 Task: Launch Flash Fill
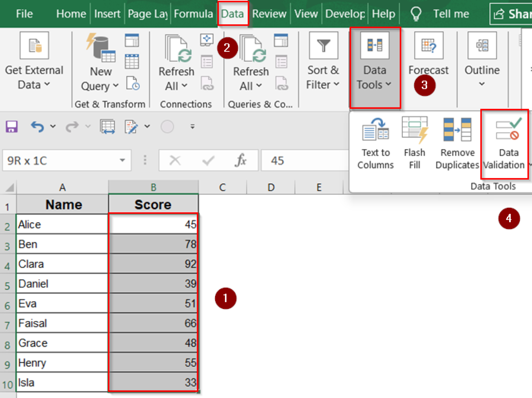click(x=414, y=142)
